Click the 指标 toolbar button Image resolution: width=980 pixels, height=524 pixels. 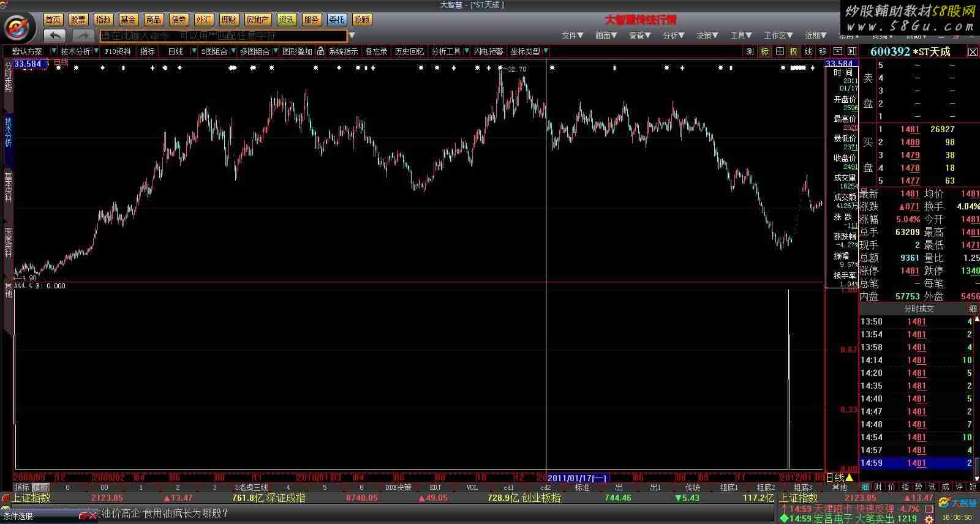point(148,51)
